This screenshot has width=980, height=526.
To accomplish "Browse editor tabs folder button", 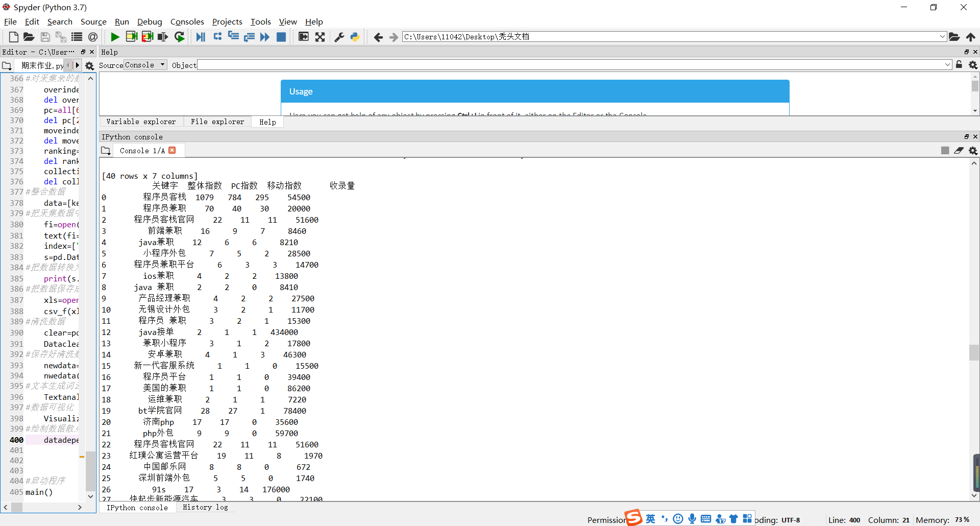I will click(7, 65).
